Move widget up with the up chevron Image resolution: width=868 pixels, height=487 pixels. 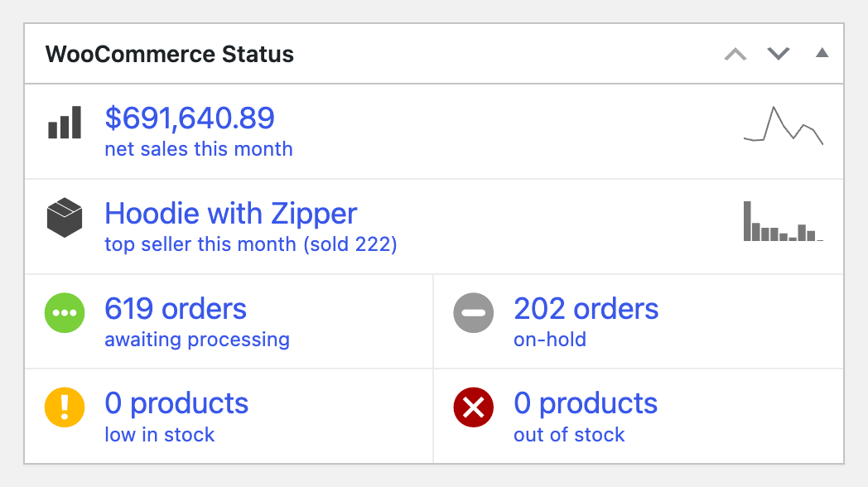(735, 55)
